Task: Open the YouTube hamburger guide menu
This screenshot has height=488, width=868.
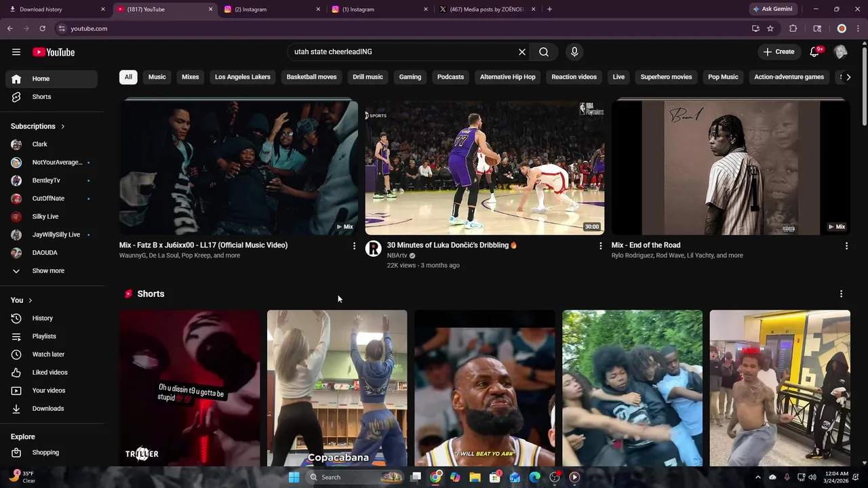Action: [x=16, y=52]
